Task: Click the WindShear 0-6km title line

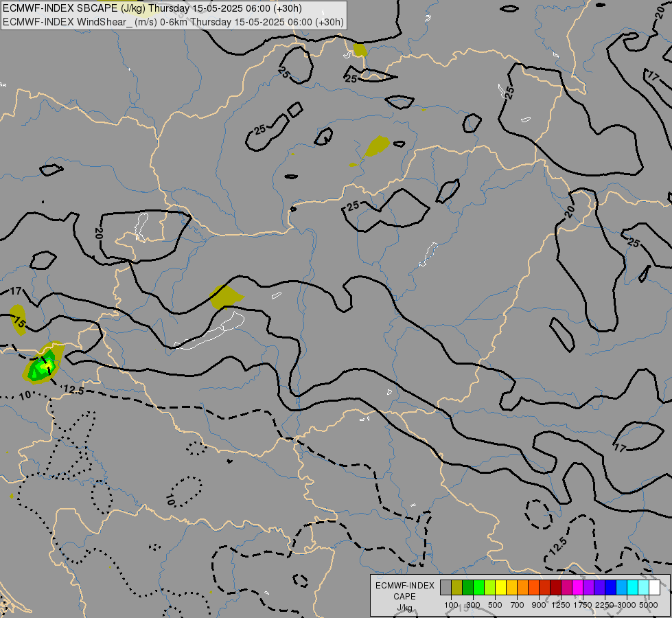Action: [x=173, y=22]
